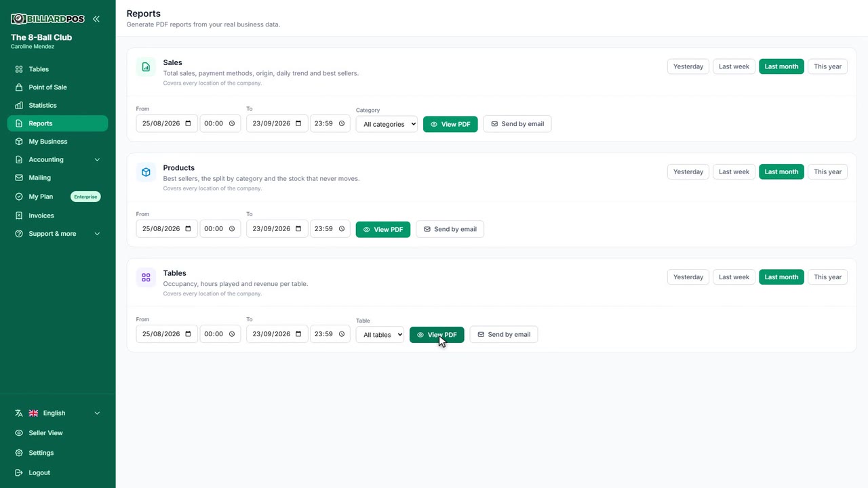Screen dimensions: 868x488
Task: Select This year range for Products report
Action: coord(827,171)
